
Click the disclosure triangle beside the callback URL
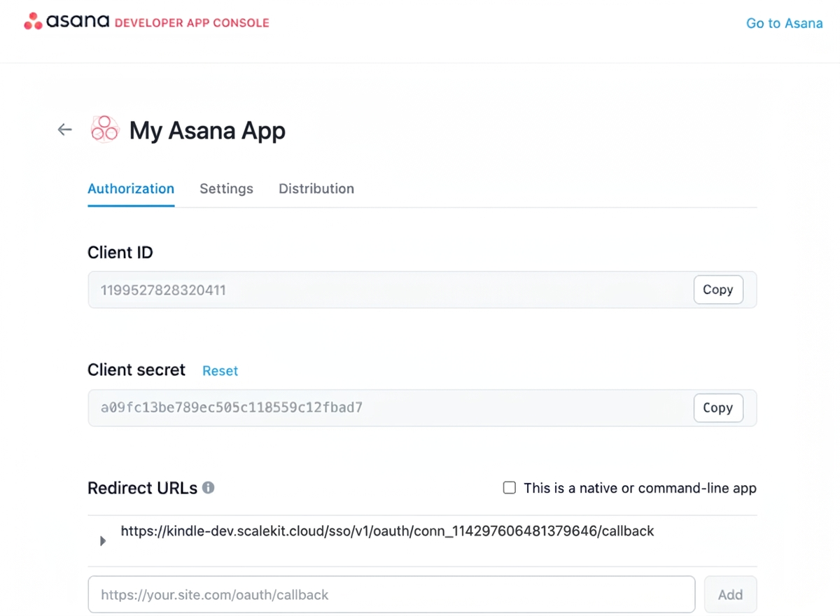(x=102, y=540)
